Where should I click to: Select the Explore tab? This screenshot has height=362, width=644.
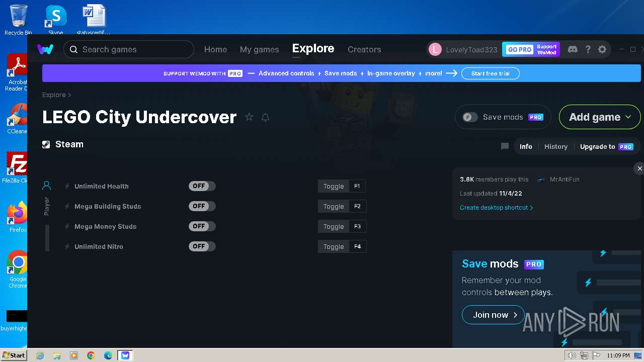click(x=313, y=49)
